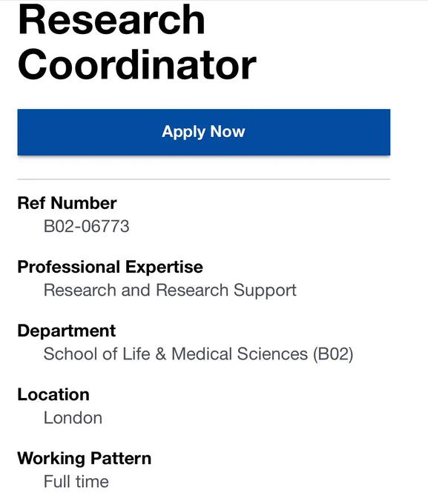Click the Apply Now button
The image size is (428, 504).
coord(204,132)
